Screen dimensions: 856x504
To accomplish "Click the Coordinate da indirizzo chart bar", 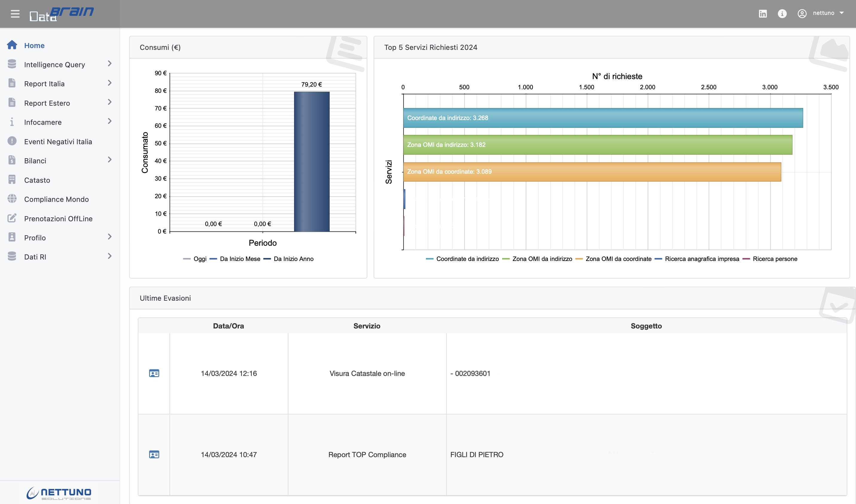I will (603, 118).
